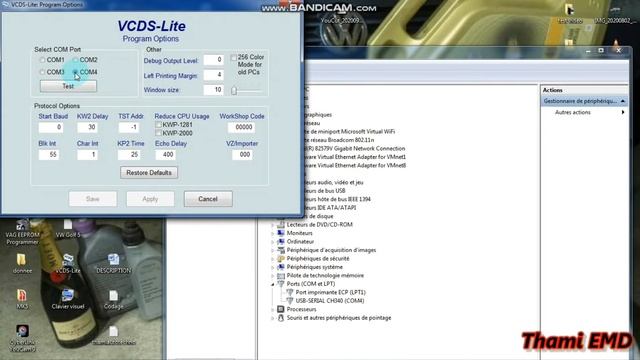Select 82579V Gigabit Network Connection entry
The image size is (640, 360).
(355, 149)
